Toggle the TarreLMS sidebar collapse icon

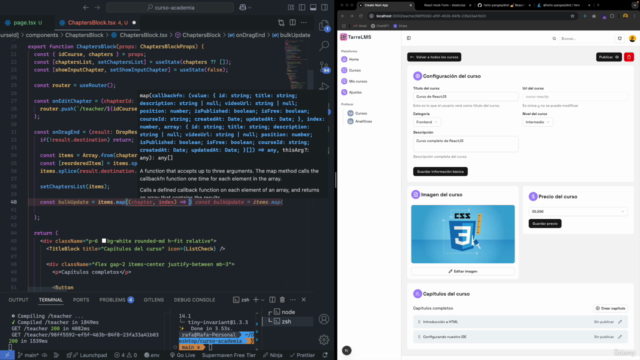[409, 38]
